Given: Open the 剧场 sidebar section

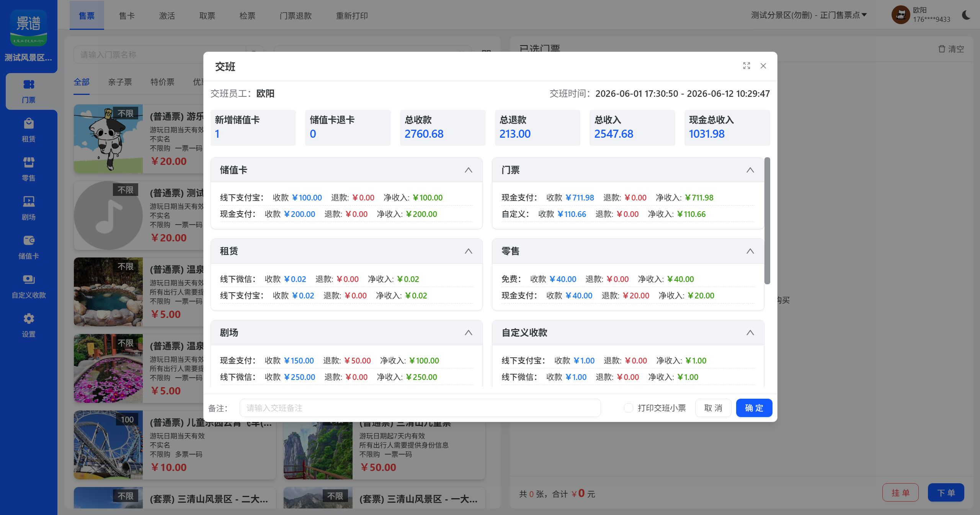Looking at the screenshot, I should pos(29,209).
